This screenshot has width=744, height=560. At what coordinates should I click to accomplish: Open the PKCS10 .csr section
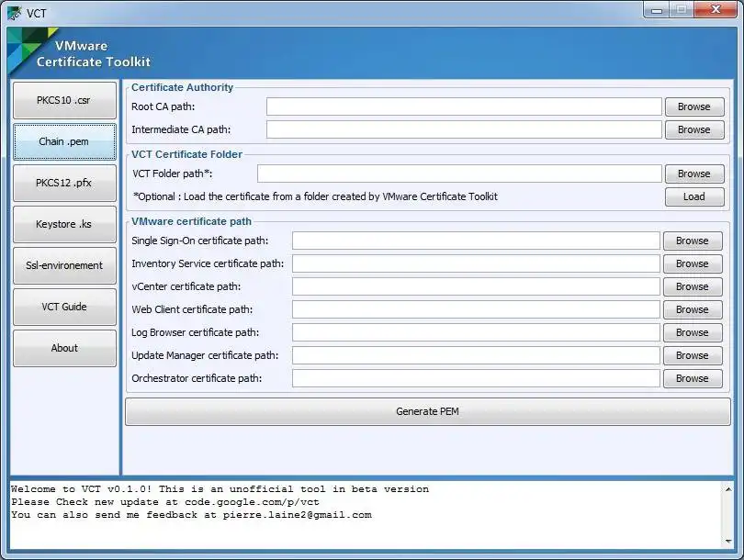pyautogui.click(x=64, y=100)
